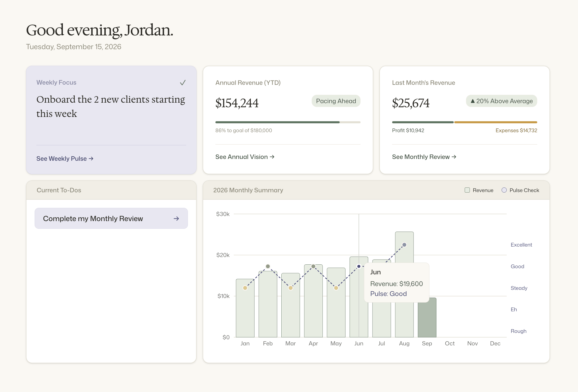Screen dimensions: 578x392
Task: Toggle the Pulse Check legend circle
Action: pos(504,190)
